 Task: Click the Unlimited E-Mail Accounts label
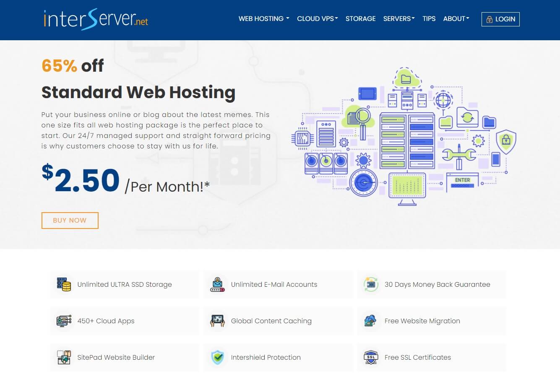coord(274,284)
